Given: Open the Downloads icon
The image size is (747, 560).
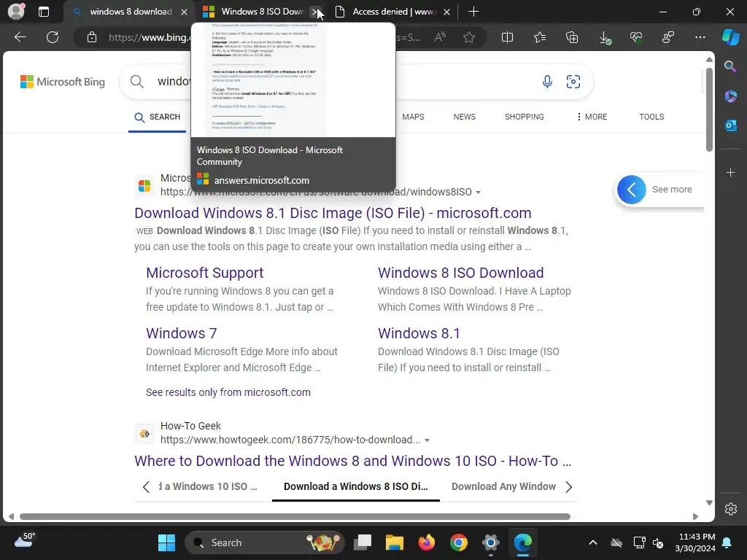Looking at the screenshot, I should [605, 37].
